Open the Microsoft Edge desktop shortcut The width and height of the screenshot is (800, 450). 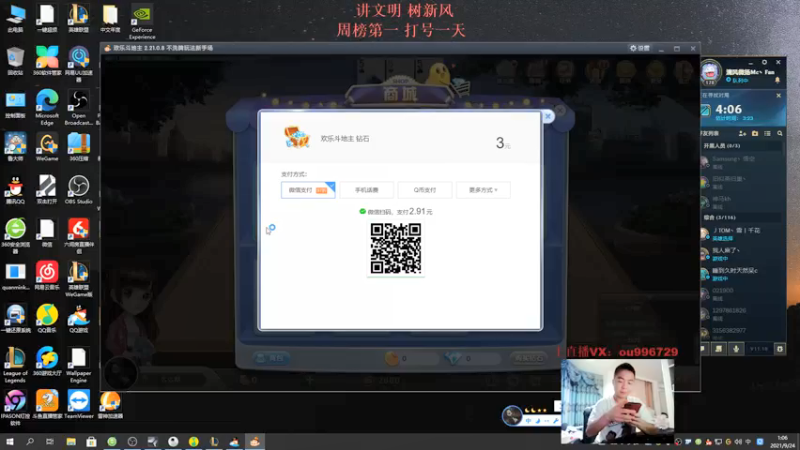47,105
